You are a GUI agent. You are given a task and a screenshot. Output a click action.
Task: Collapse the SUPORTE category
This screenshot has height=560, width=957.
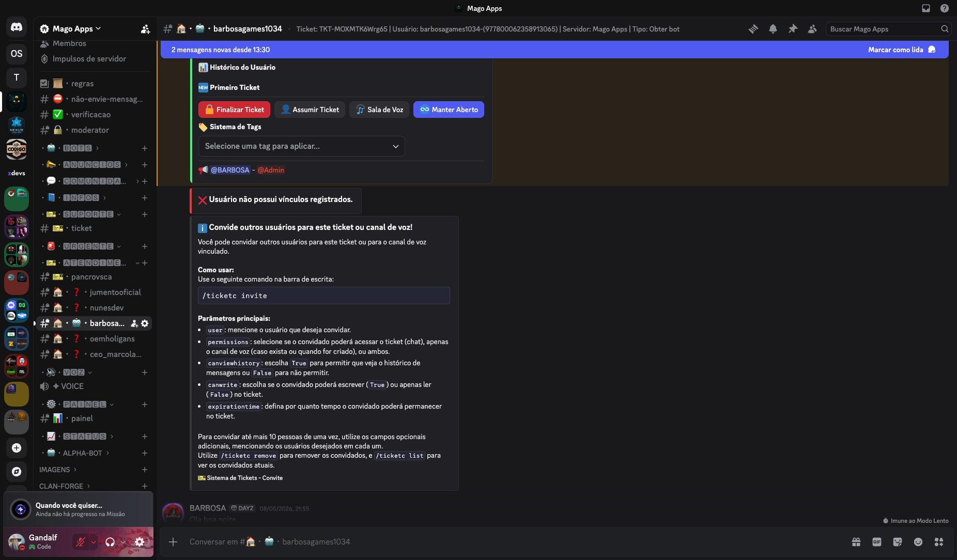point(88,214)
